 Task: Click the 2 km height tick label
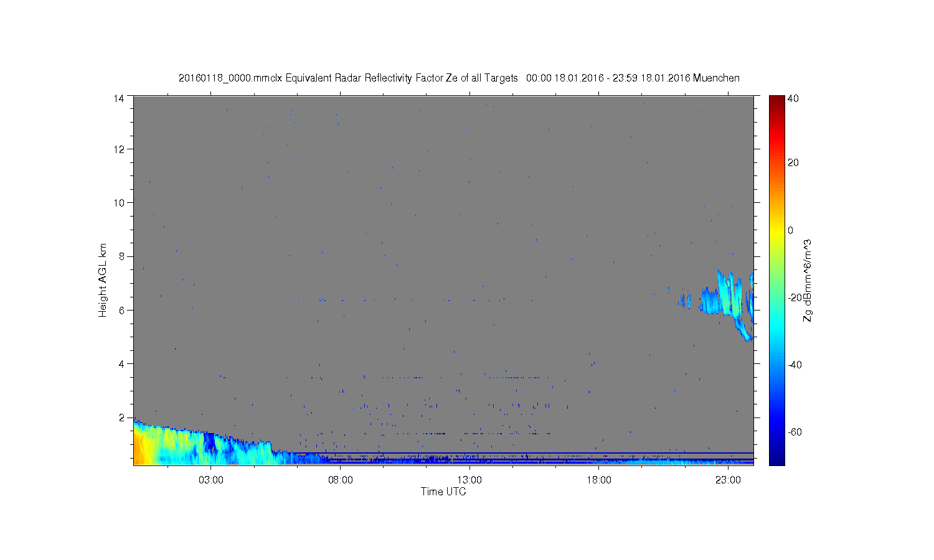122,418
